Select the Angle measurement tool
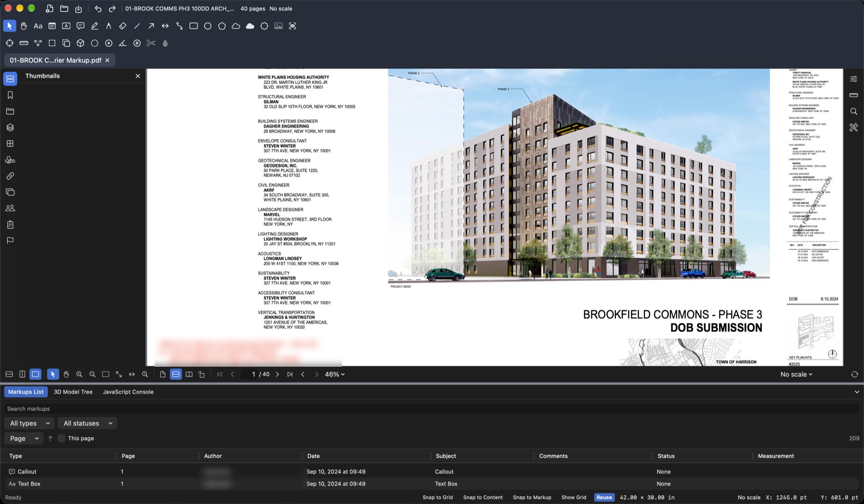The height and width of the screenshot is (504, 864). point(123,43)
